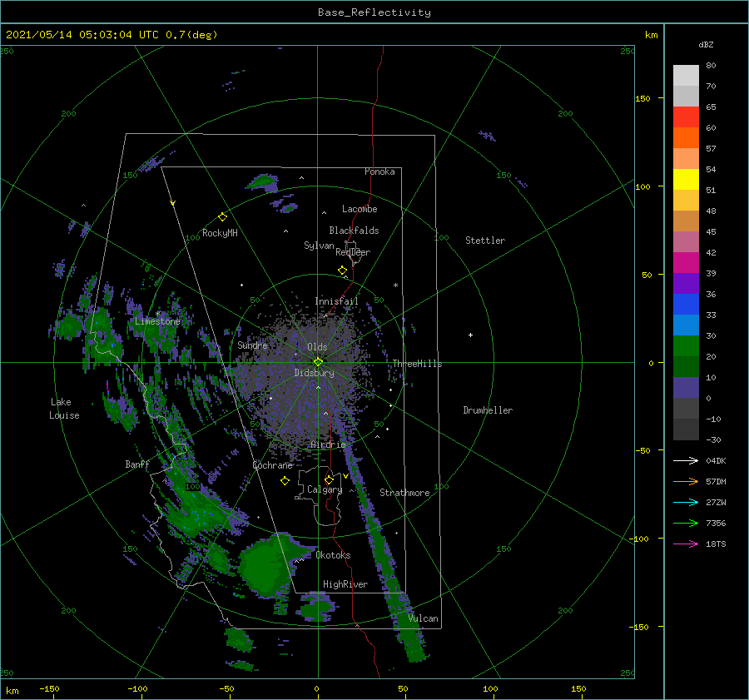Click the yellow diamond marker beside RockyMH

point(222,217)
